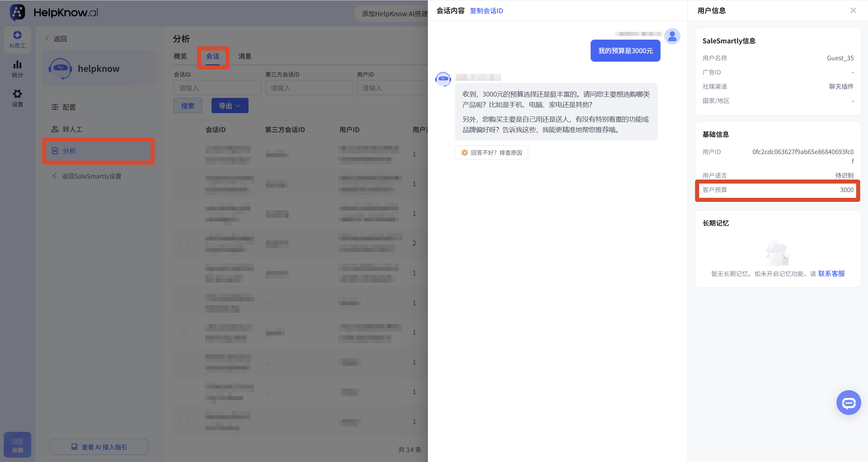868x462 pixels.
Task: Expand the 导出 export dropdown
Action: pyautogui.click(x=230, y=106)
